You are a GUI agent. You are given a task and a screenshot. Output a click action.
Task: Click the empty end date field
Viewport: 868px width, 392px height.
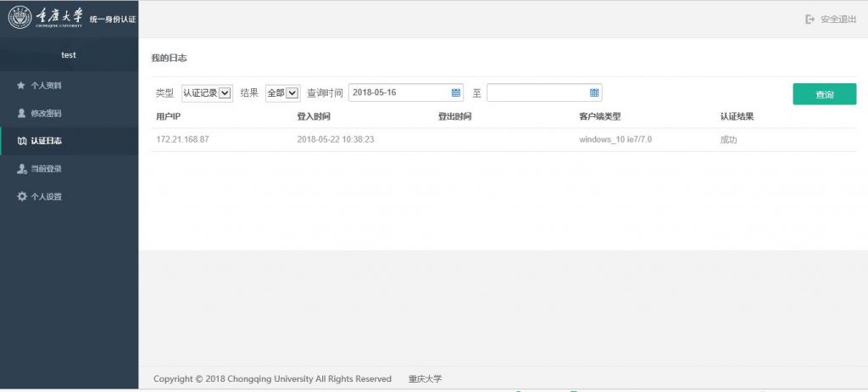click(x=537, y=92)
